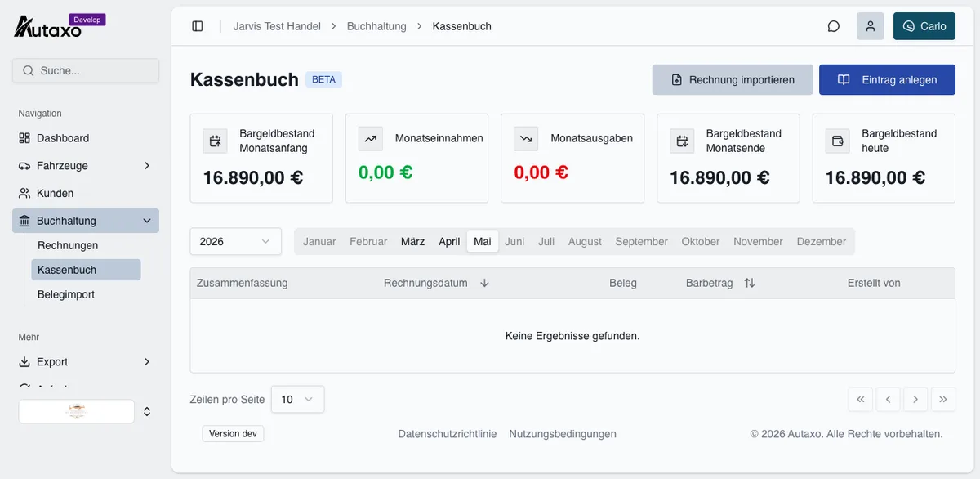Image resolution: width=980 pixels, height=479 pixels.
Task: Click the BETA badge
Action: 323,79
